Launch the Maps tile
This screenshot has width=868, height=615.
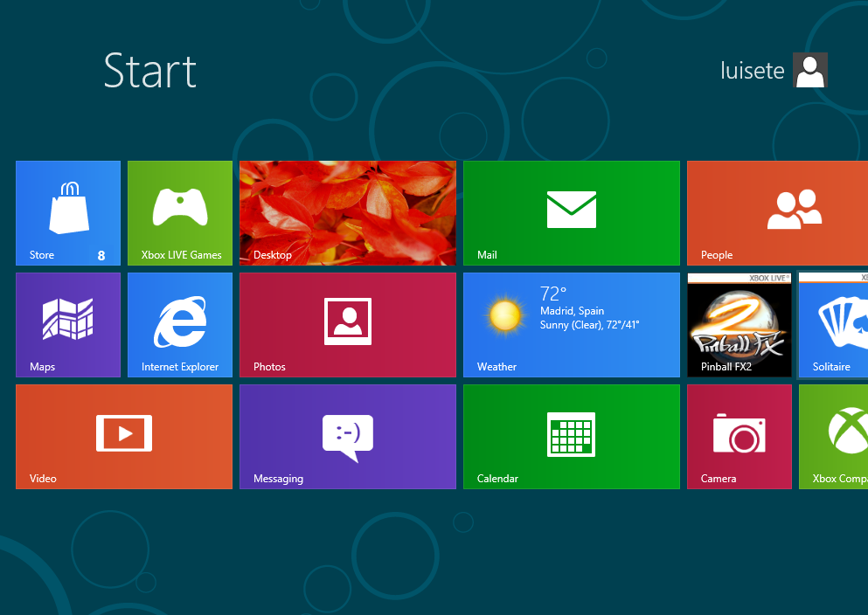68,325
